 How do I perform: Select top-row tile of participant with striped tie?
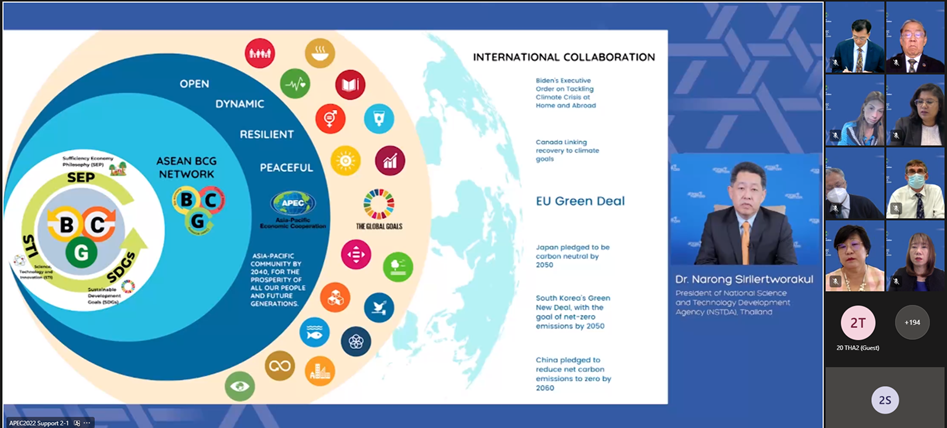tap(855, 37)
